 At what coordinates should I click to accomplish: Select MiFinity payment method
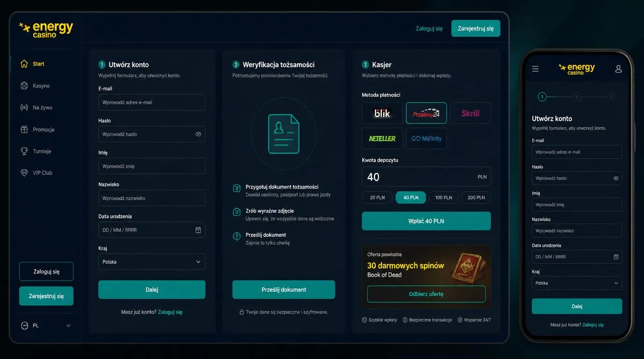426,138
